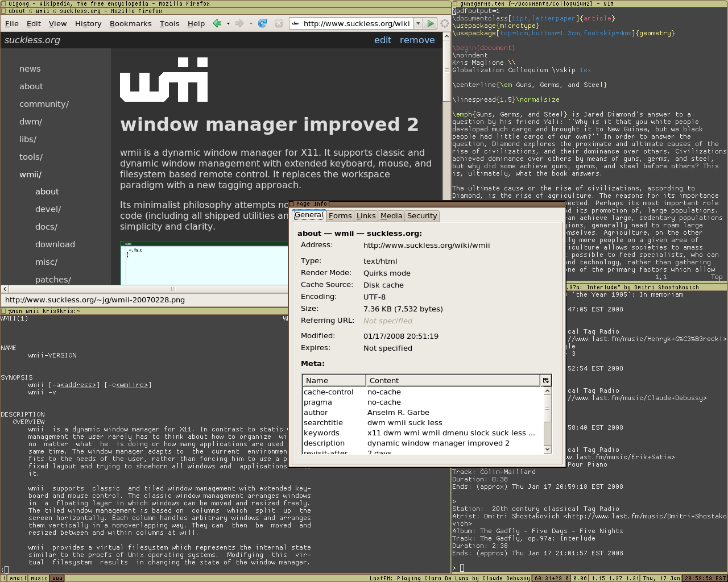
Task: Click the wmii screenshot thumbnail on the page
Action: click(x=205, y=263)
